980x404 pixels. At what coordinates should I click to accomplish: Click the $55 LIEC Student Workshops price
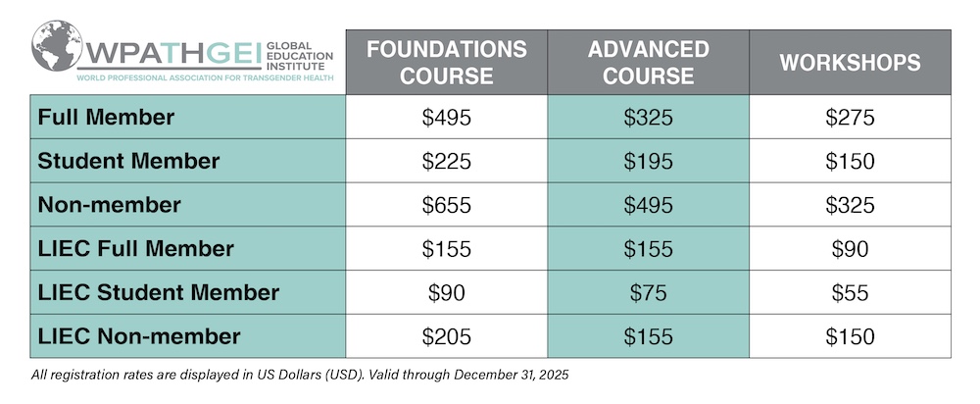(x=850, y=292)
